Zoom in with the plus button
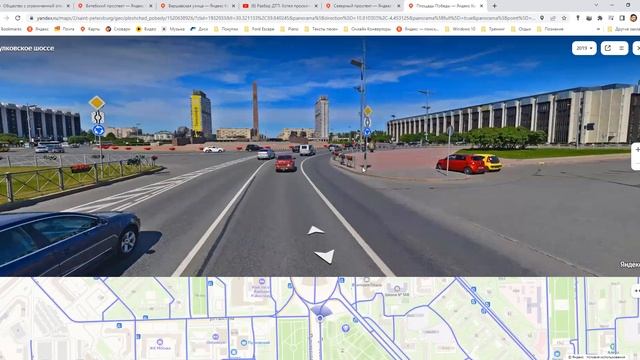This screenshot has height=360, width=640. pyautogui.click(x=637, y=150)
